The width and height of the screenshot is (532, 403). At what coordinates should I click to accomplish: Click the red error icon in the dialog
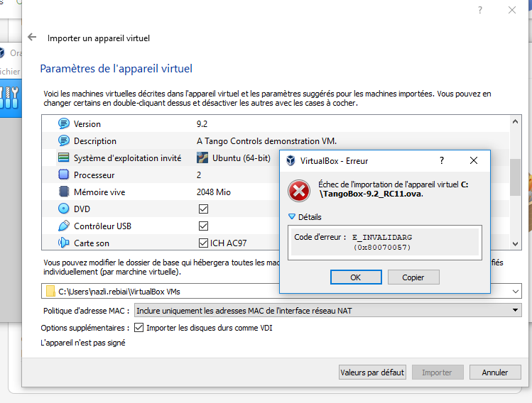tap(299, 190)
